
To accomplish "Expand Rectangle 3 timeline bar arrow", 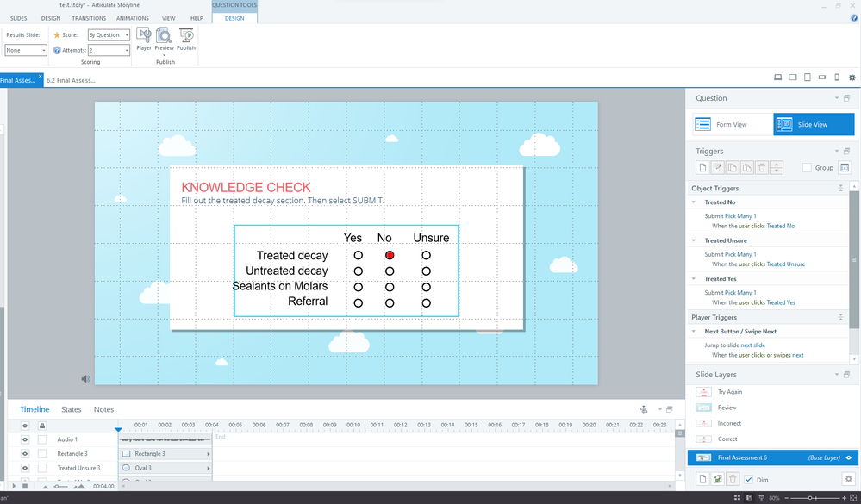I will tap(208, 454).
